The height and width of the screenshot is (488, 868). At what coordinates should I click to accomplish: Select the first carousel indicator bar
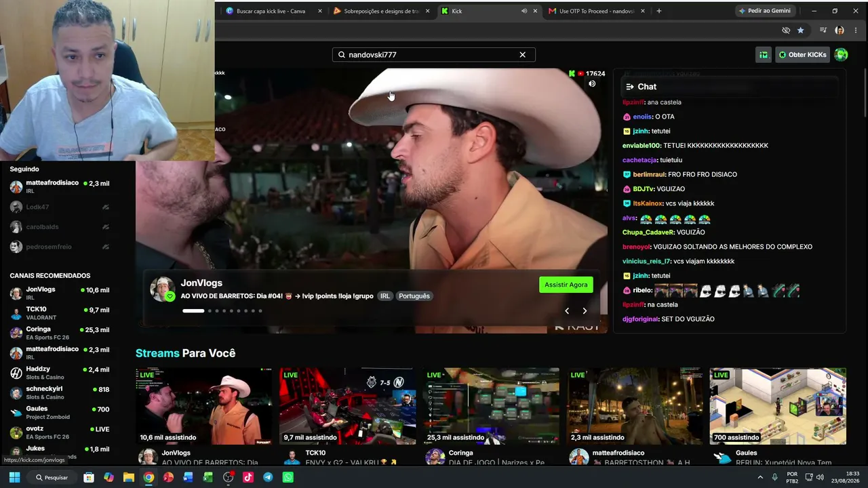tap(193, 311)
